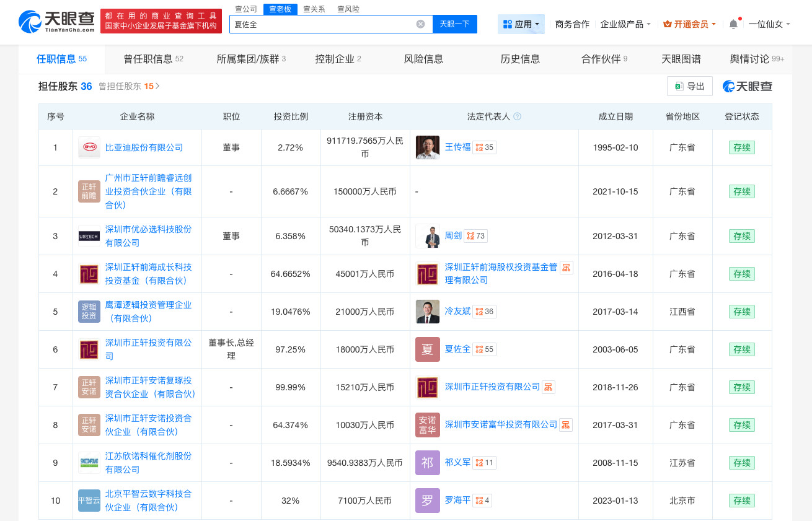This screenshot has height=521, width=812.
Task: Click the BYD company logo
Action: [89, 147]
